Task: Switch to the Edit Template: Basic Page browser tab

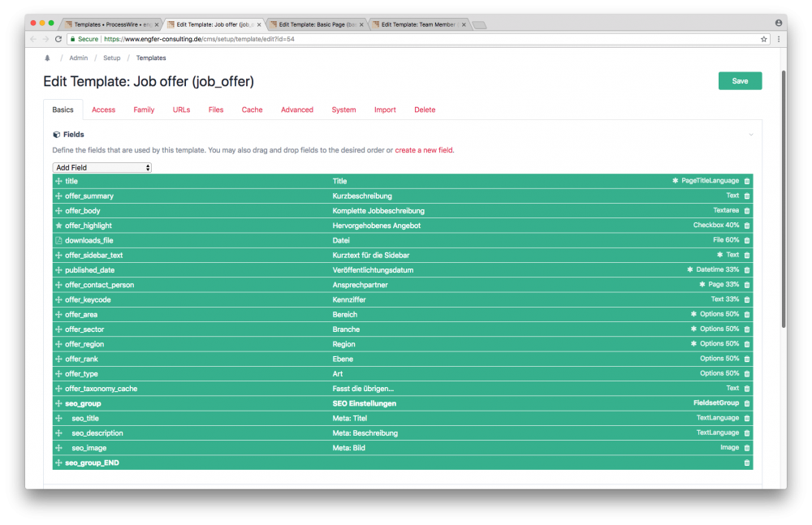Action: click(316, 24)
